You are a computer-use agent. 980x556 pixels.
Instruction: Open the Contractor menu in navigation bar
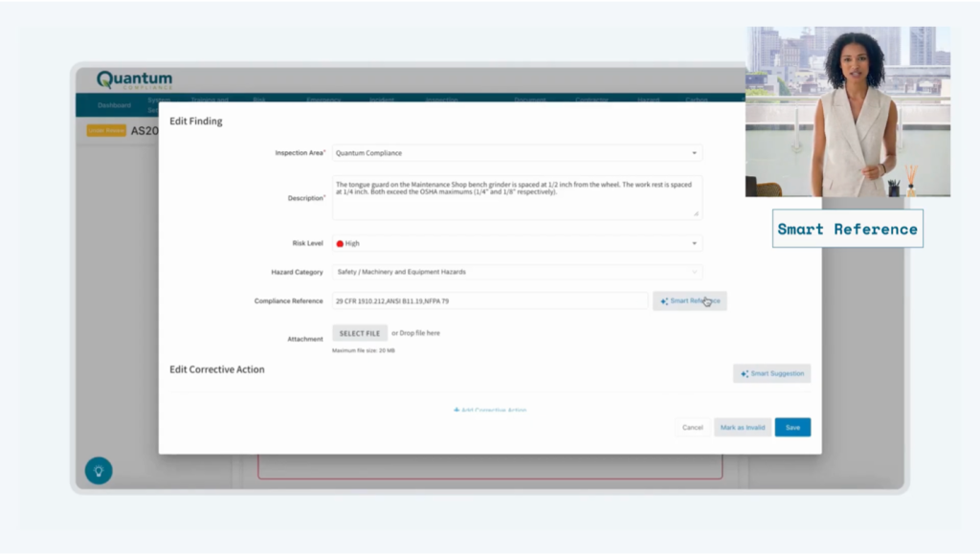click(591, 100)
